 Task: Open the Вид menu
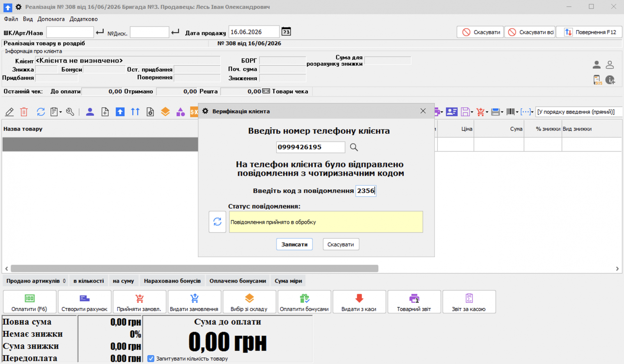(x=28, y=19)
